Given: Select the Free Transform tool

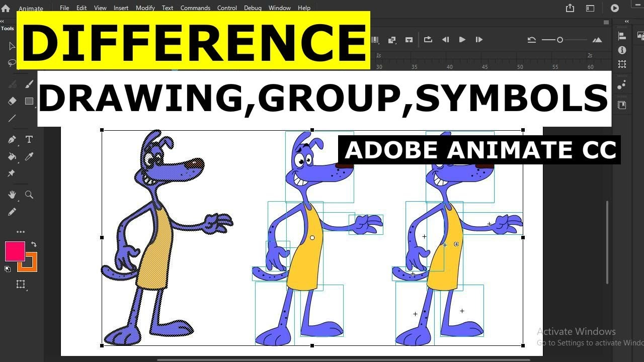Looking at the screenshot, I should point(21,285).
